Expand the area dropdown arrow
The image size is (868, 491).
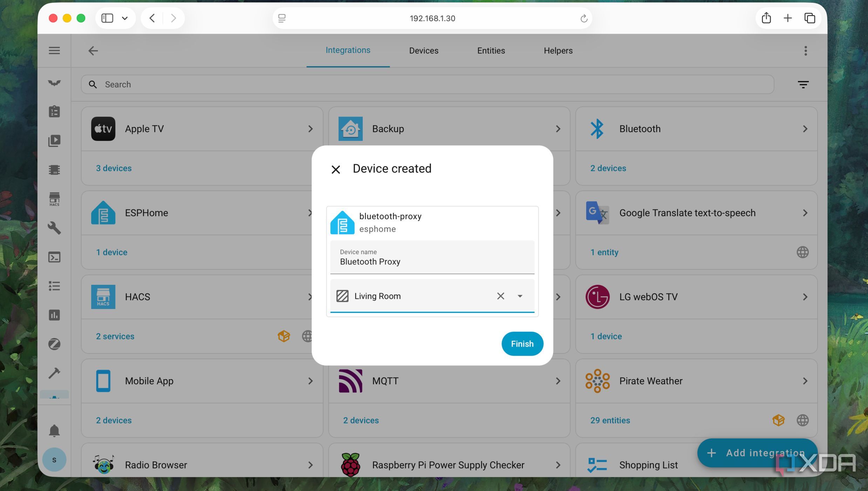520,296
